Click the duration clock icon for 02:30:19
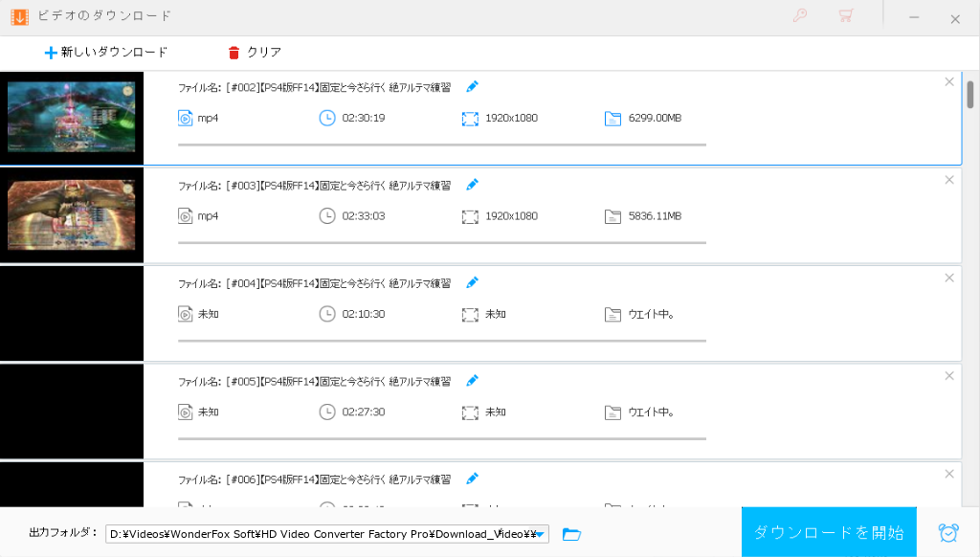 pos(327,118)
